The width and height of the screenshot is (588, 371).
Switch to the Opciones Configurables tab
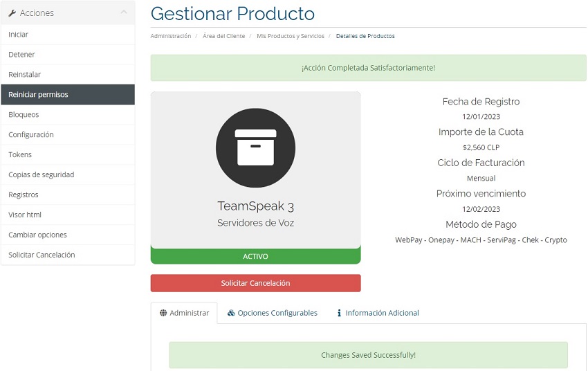tap(277, 313)
